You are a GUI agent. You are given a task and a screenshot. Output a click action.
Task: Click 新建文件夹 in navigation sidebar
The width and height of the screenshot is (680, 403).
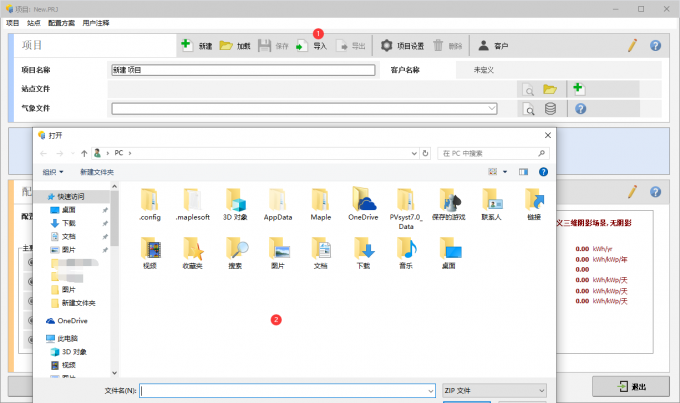pos(78,303)
